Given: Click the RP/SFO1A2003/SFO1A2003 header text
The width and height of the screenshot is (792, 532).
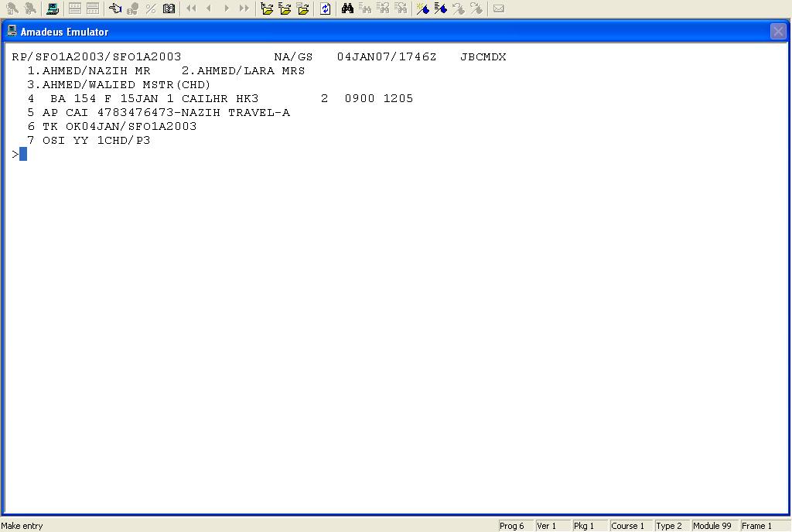Looking at the screenshot, I should pos(97,56).
